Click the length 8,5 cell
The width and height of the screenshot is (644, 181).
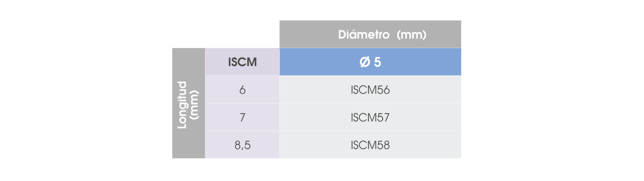point(242,145)
